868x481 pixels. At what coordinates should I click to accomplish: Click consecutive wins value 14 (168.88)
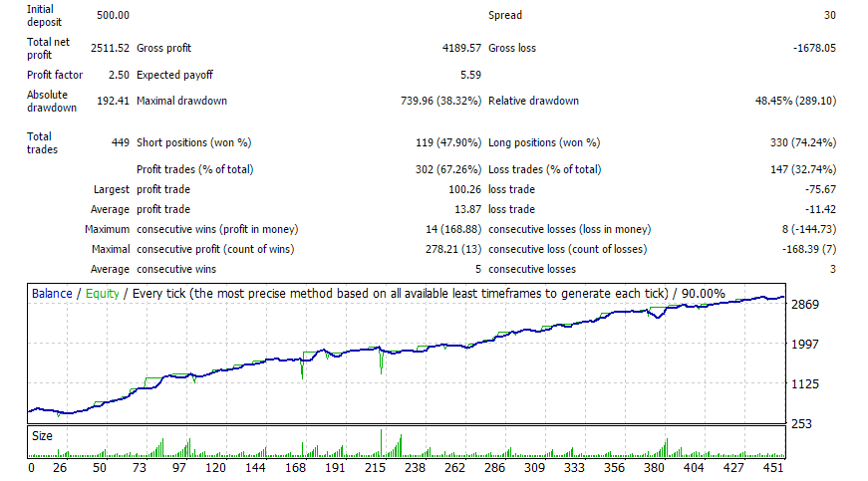click(x=453, y=229)
